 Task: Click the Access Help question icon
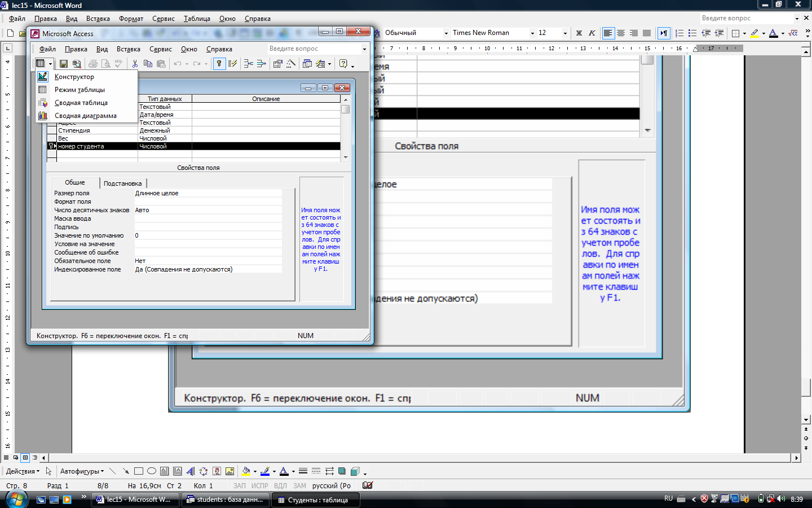pos(343,64)
